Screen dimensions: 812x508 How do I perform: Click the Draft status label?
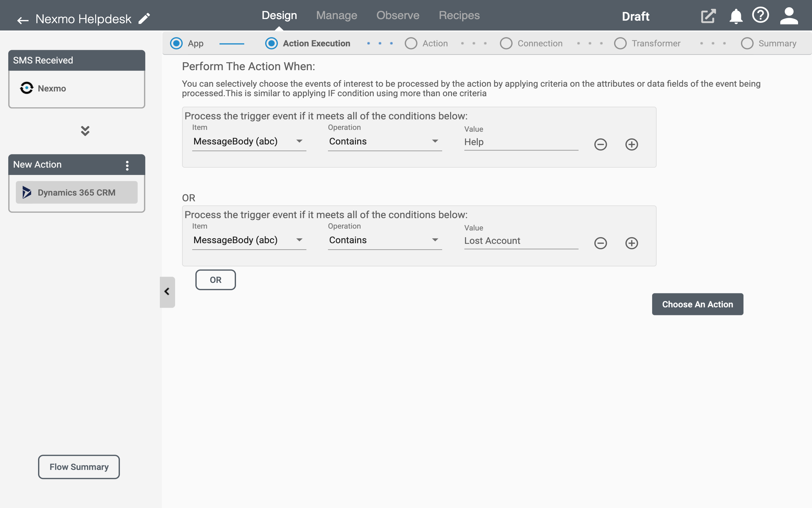(635, 16)
